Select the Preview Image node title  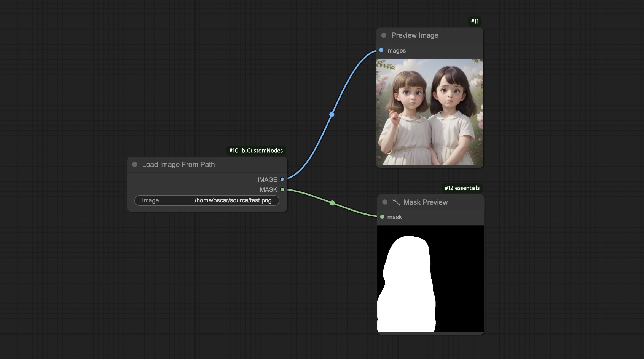pos(415,35)
